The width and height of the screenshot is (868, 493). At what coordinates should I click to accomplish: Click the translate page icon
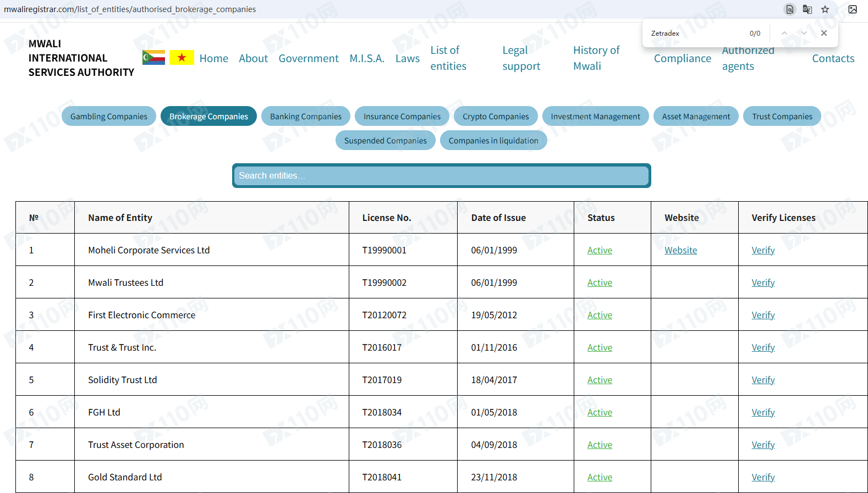[x=807, y=9]
